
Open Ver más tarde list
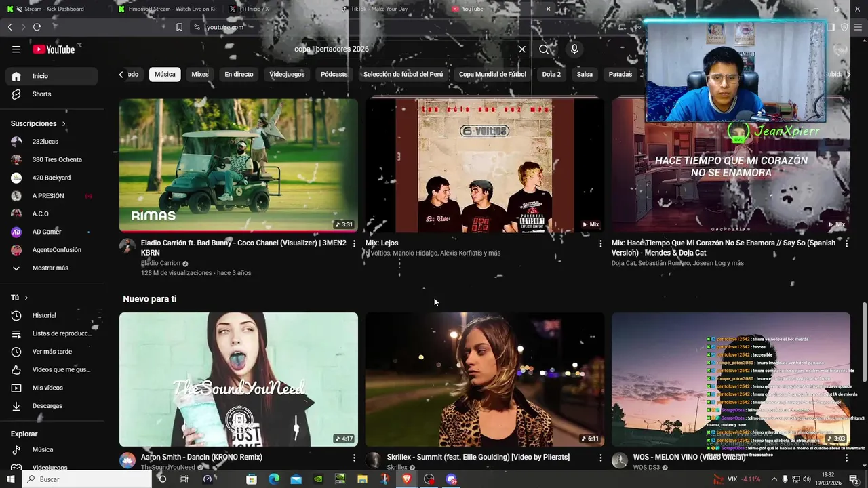pyautogui.click(x=52, y=352)
